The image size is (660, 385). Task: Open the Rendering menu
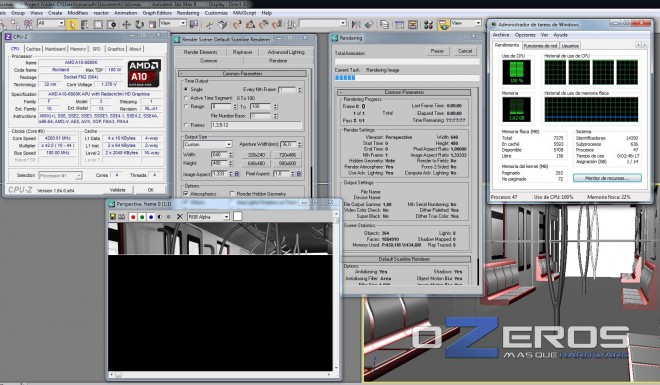187,13
